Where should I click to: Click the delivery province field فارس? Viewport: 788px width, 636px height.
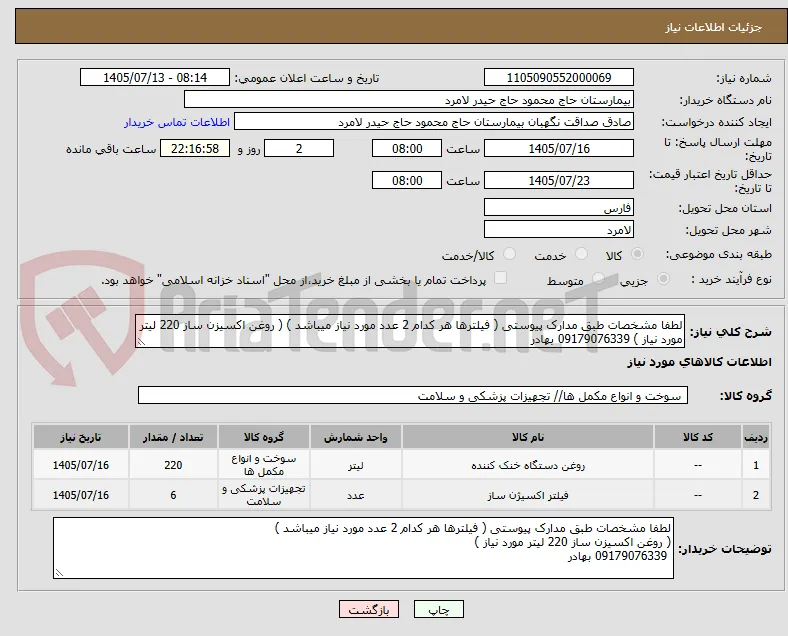[x=558, y=207]
